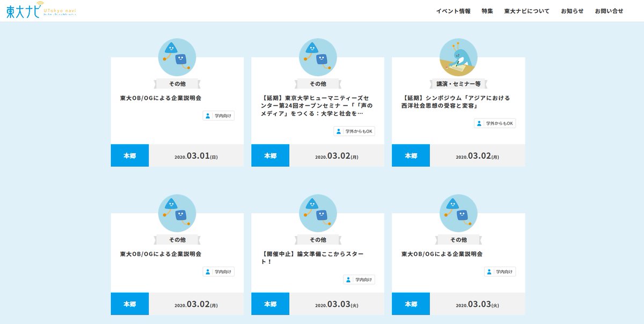644x324 pixels.
Task: Click the date 2020.03.01(日)
Action: coord(196,156)
